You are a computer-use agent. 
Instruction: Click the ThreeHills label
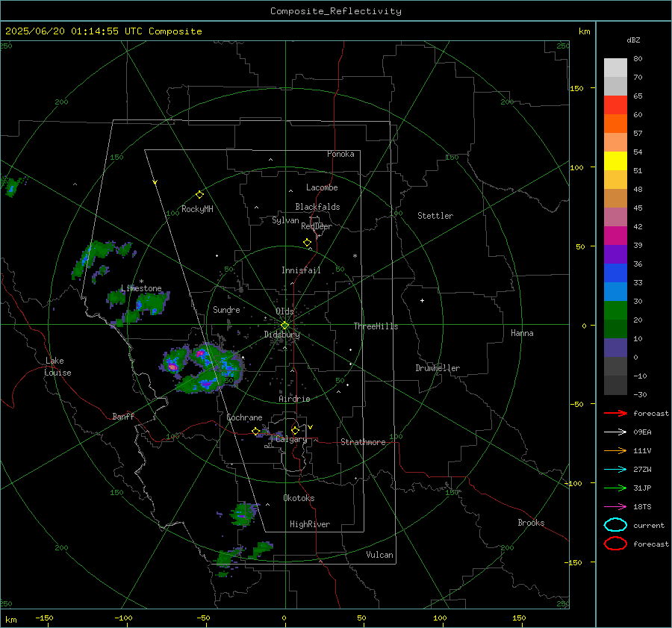[376, 326]
